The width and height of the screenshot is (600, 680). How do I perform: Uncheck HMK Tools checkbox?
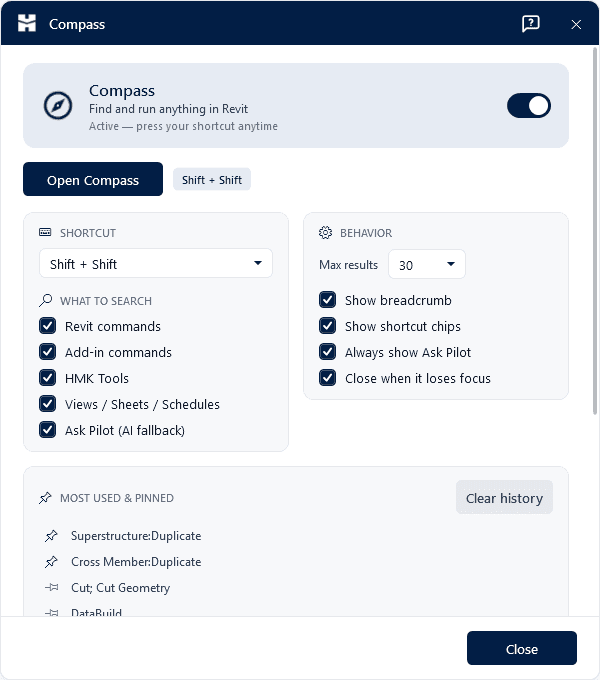click(x=48, y=378)
